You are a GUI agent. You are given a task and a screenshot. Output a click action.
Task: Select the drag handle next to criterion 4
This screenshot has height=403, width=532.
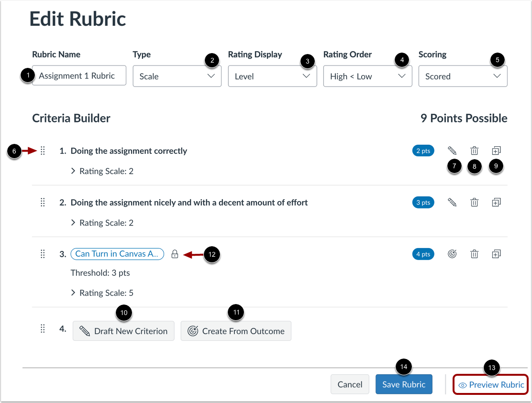click(x=43, y=328)
